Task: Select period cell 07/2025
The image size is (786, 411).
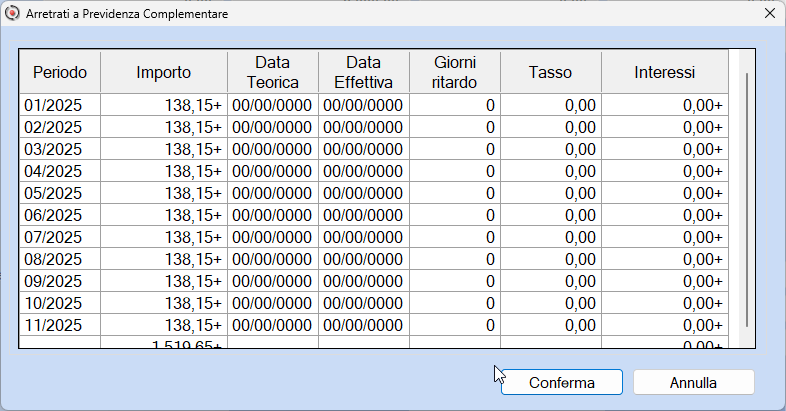Action: click(x=60, y=238)
